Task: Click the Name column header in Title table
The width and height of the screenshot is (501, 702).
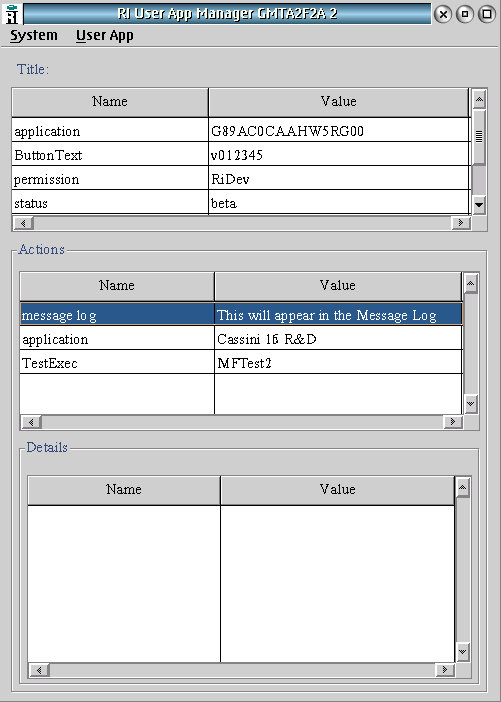Action: click(x=110, y=102)
